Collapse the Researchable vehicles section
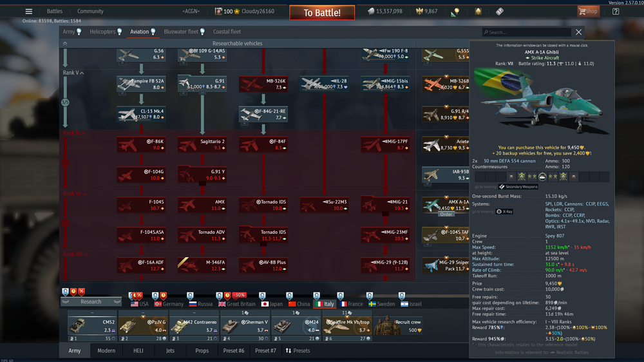This screenshot has width=644, height=362. [x=65, y=43]
